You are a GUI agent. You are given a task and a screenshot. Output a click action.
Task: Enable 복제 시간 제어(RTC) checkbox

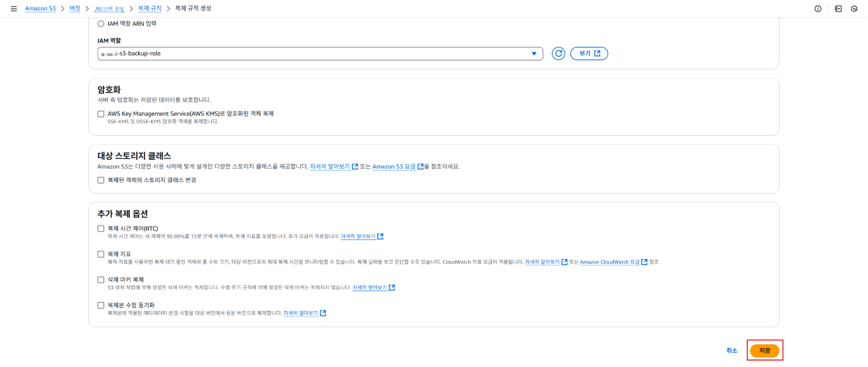pos(101,229)
